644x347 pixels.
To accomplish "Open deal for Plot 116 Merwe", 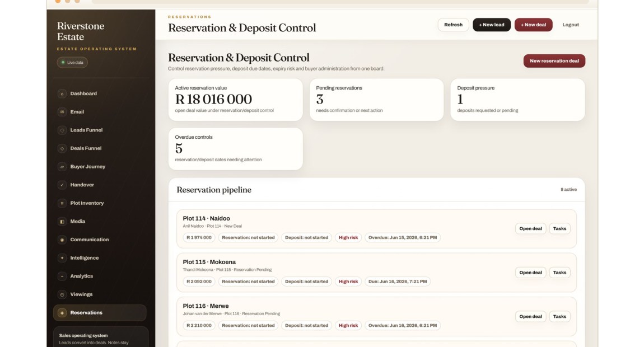I will pos(530,317).
